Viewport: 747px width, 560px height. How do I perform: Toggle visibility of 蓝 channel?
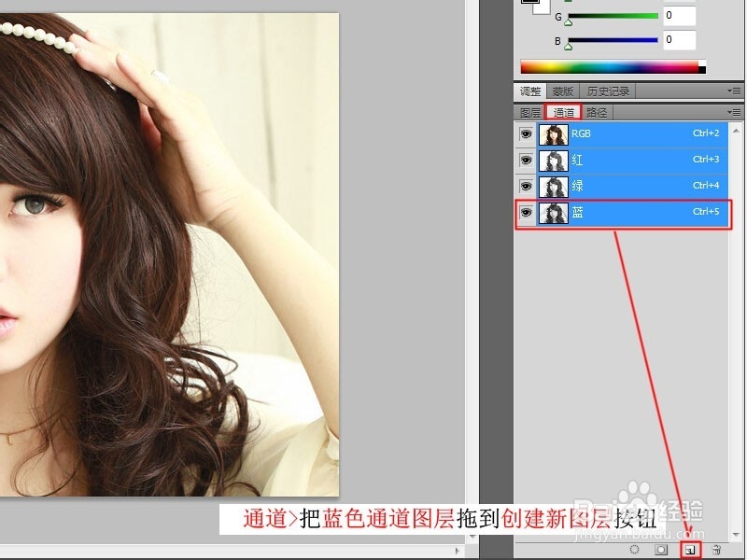coord(526,213)
